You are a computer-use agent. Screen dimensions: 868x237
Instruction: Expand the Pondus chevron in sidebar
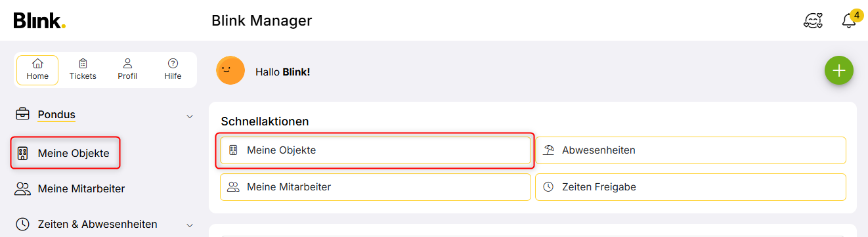190,116
